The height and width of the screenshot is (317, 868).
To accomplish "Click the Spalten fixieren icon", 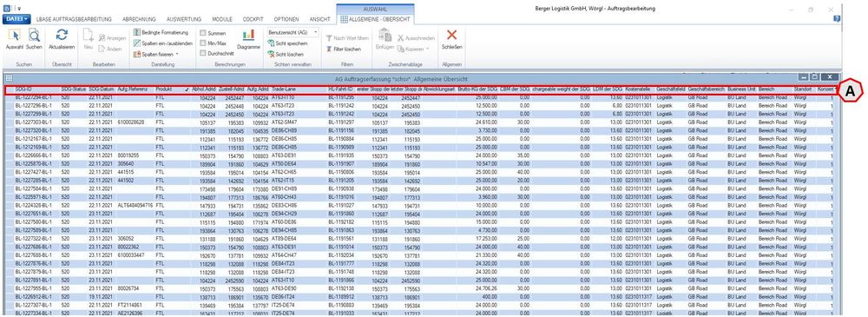I will point(137,54).
